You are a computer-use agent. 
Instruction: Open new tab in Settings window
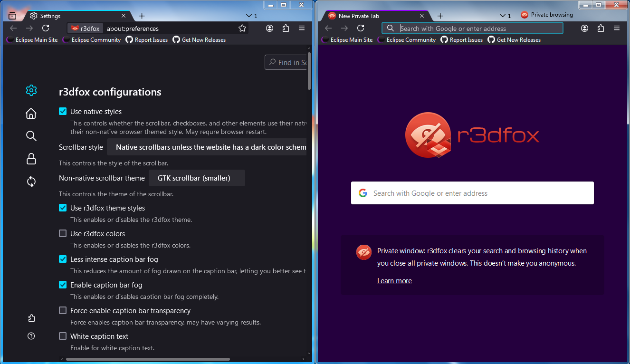(142, 16)
